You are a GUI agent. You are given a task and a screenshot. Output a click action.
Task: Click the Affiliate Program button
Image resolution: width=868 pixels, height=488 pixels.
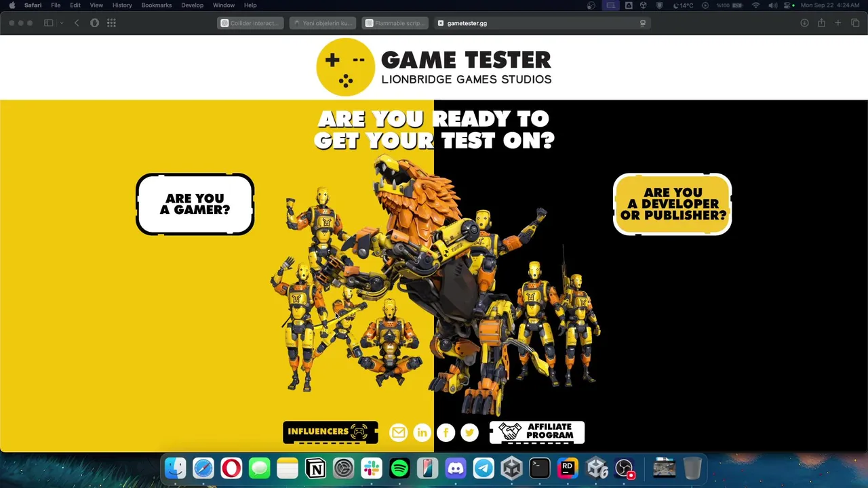tap(537, 432)
